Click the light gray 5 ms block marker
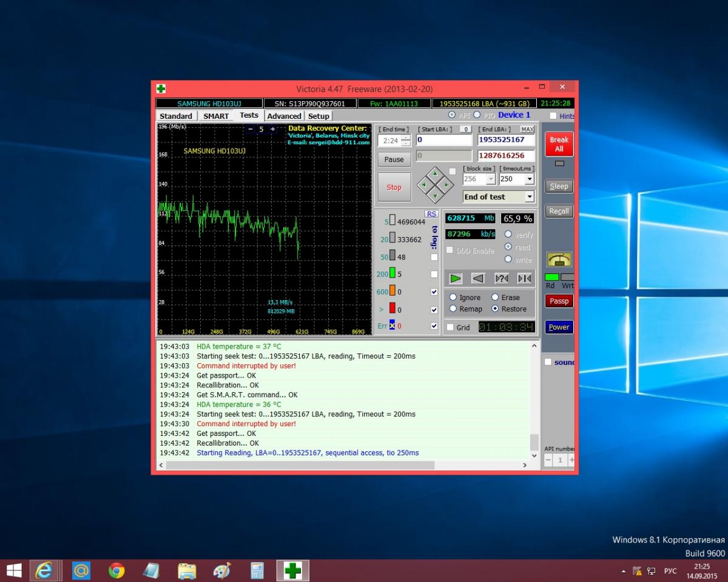 coord(393,221)
